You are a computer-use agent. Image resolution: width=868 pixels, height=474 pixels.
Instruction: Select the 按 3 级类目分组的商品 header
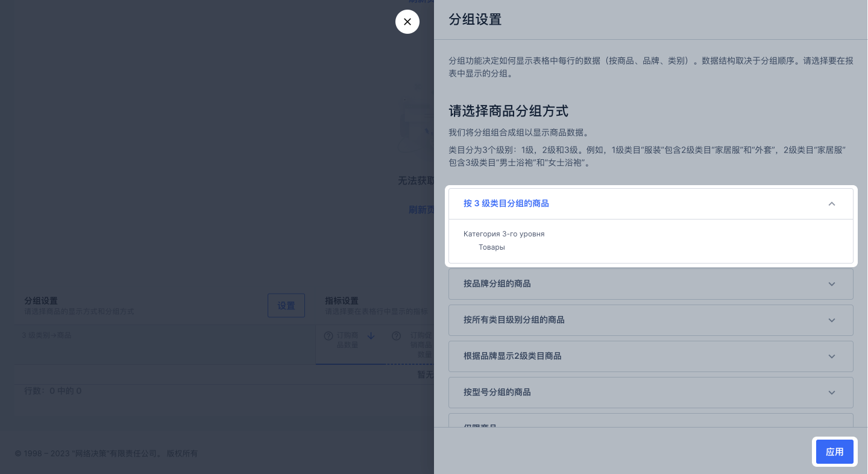[651, 204]
